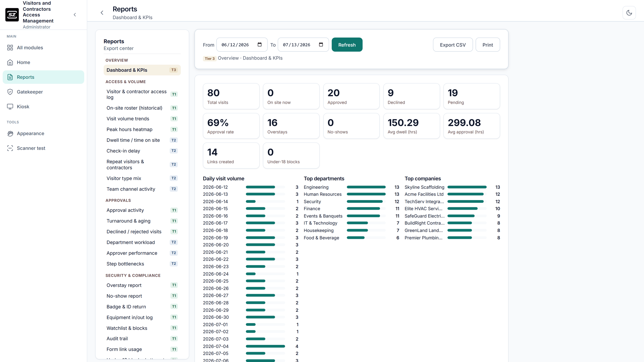Go back using the header arrow
This screenshot has width=644, height=362.
tap(102, 13)
